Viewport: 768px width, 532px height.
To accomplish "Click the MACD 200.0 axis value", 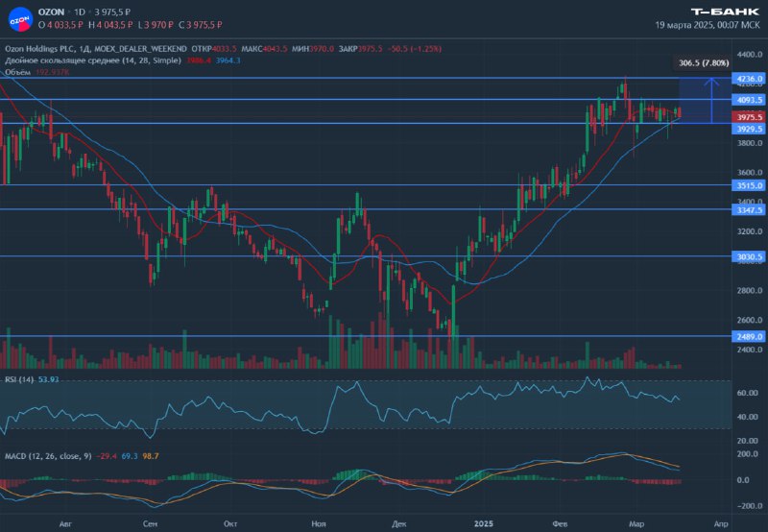I will click(748, 454).
